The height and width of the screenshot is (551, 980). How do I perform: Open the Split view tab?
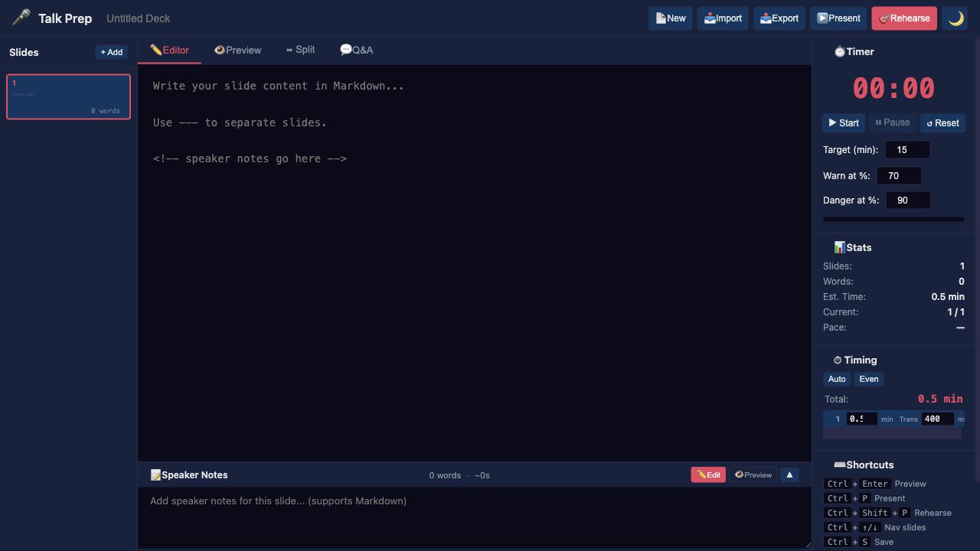coord(300,50)
